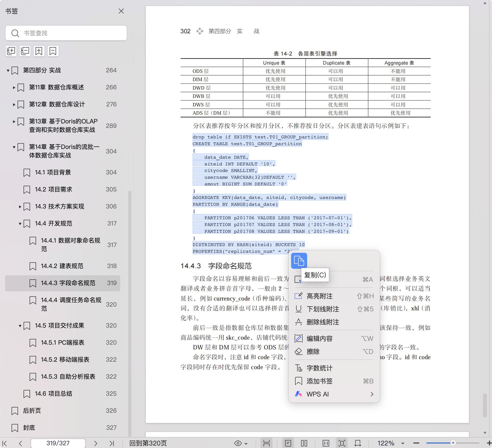Open WPS AI submenu
The image size is (492, 448).
334,394
